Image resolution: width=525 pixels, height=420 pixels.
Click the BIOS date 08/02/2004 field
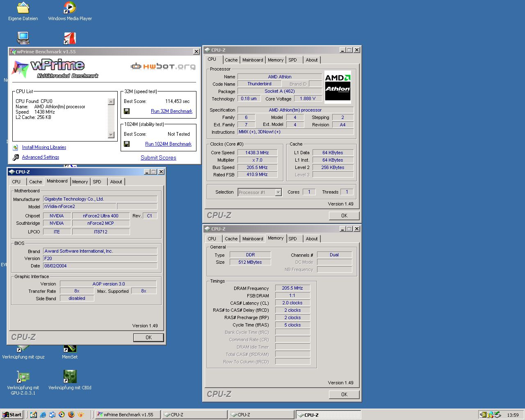point(100,266)
